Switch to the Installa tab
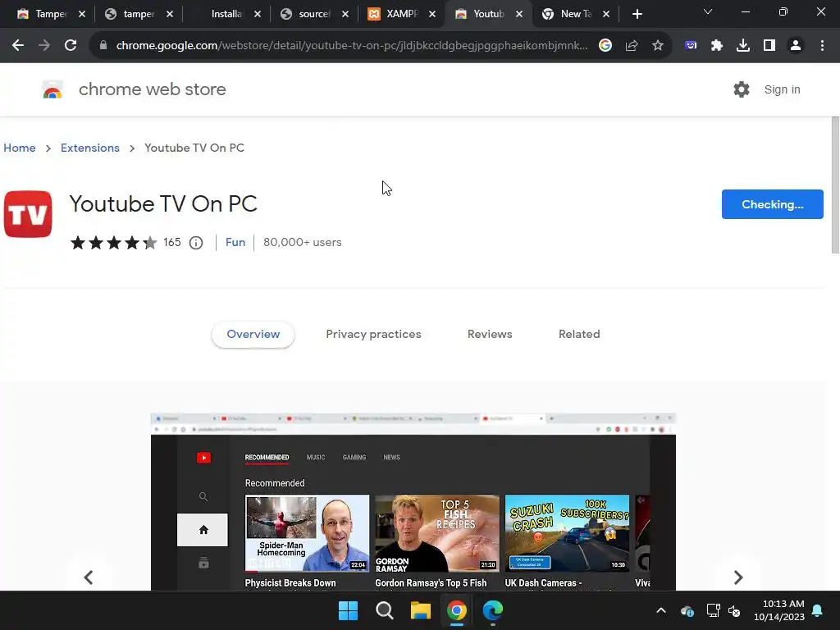Viewport: 840px width, 630px height. pyautogui.click(x=226, y=14)
